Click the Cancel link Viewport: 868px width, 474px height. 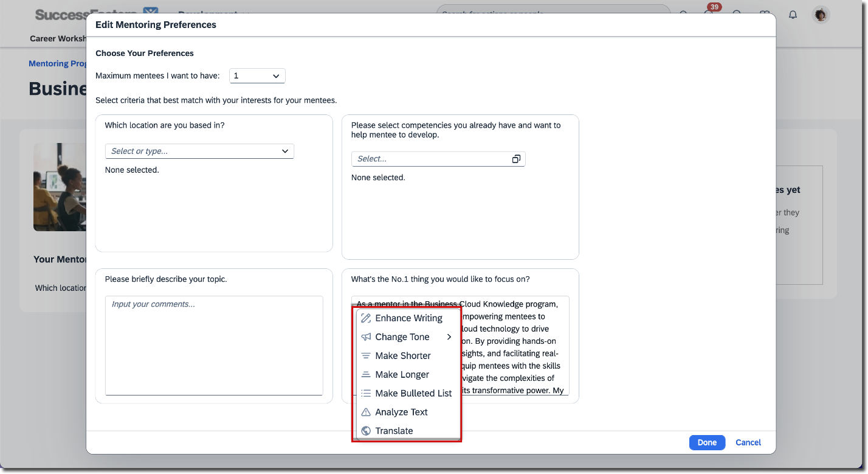(x=748, y=442)
